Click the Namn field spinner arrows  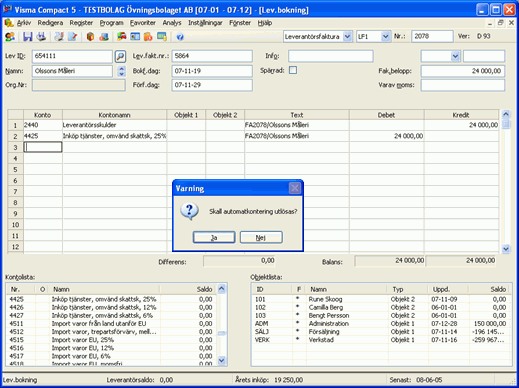click(x=122, y=71)
